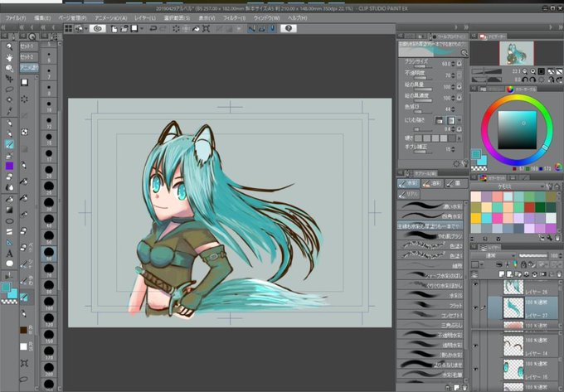Click the Undo arrow icon
Viewport: 564px width, 392px height.
point(153,29)
